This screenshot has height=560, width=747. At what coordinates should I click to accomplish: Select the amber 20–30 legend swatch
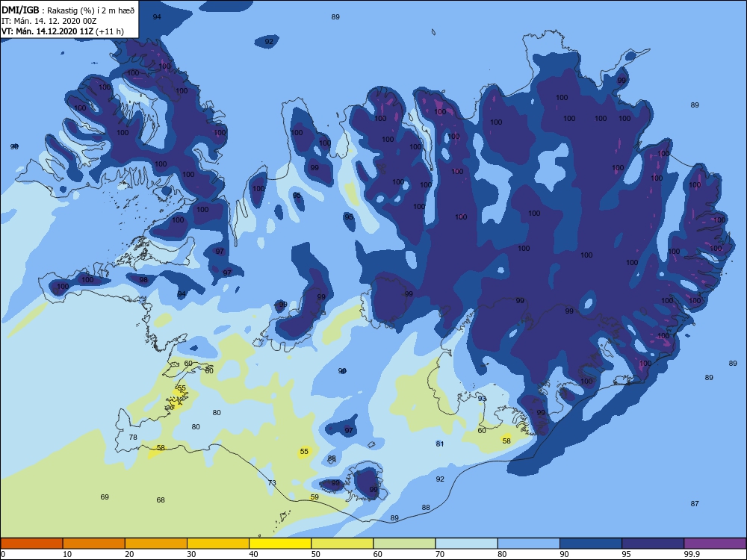(156, 544)
